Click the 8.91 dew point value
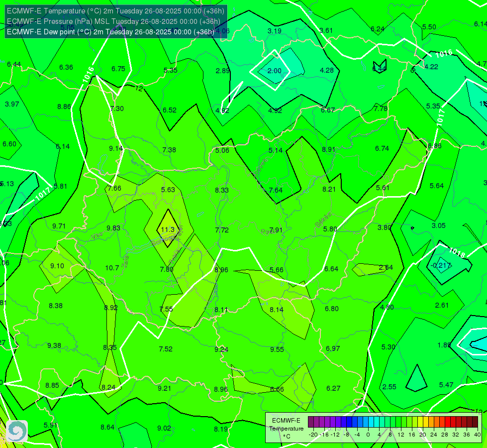 pos(329,149)
